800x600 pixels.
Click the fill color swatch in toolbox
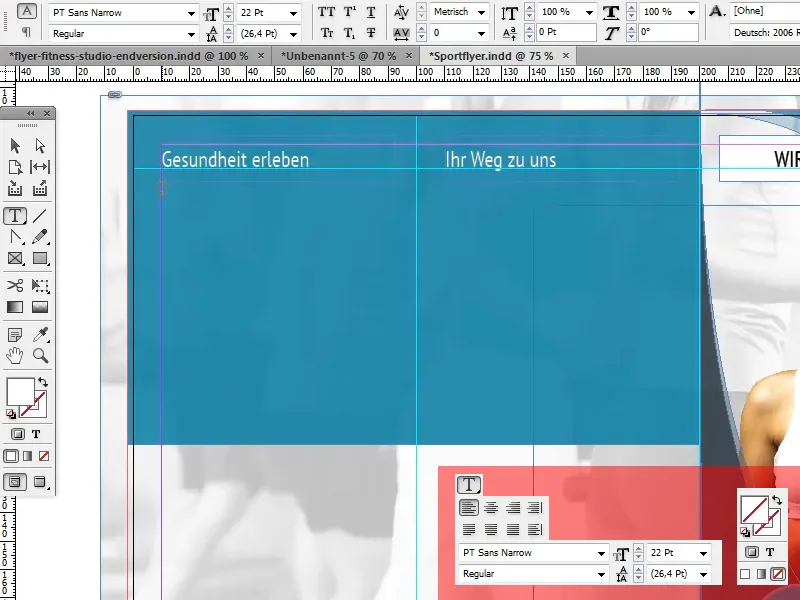[x=20, y=392]
